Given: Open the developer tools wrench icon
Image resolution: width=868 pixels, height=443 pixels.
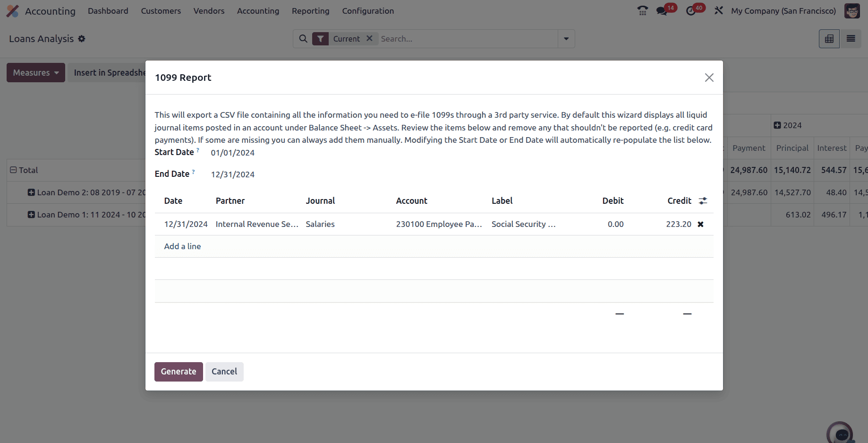Looking at the screenshot, I should pyautogui.click(x=718, y=10).
